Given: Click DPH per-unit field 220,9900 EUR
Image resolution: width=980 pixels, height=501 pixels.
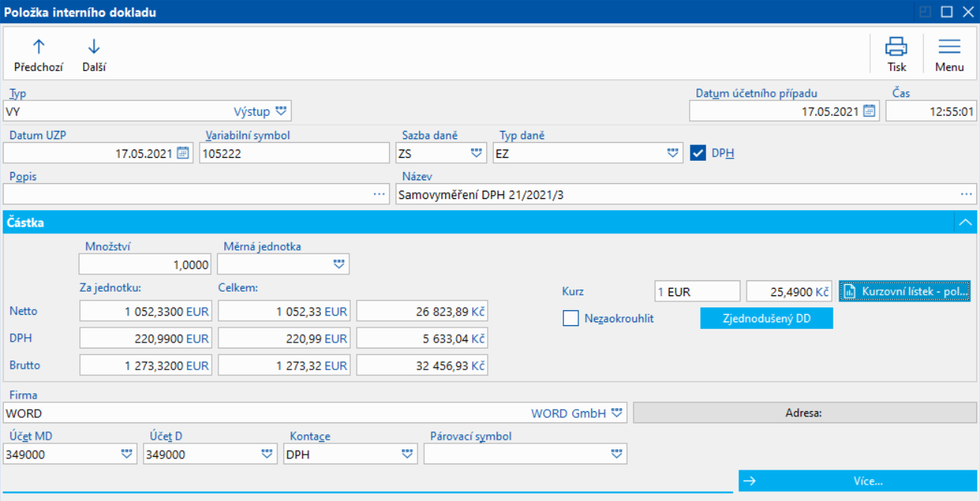Looking at the screenshot, I should coord(145,339).
